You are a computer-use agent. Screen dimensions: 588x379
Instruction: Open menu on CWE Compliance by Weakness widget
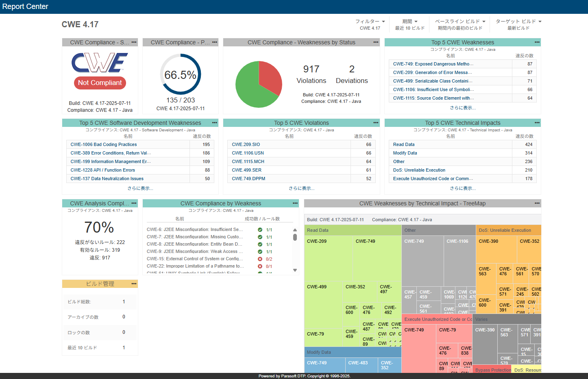click(x=295, y=203)
